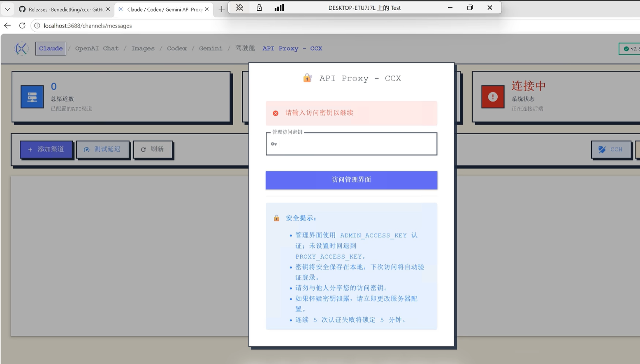Click the 刷新 refresh button
Viewport: 640px width, 364px height.
click(153, 149)
